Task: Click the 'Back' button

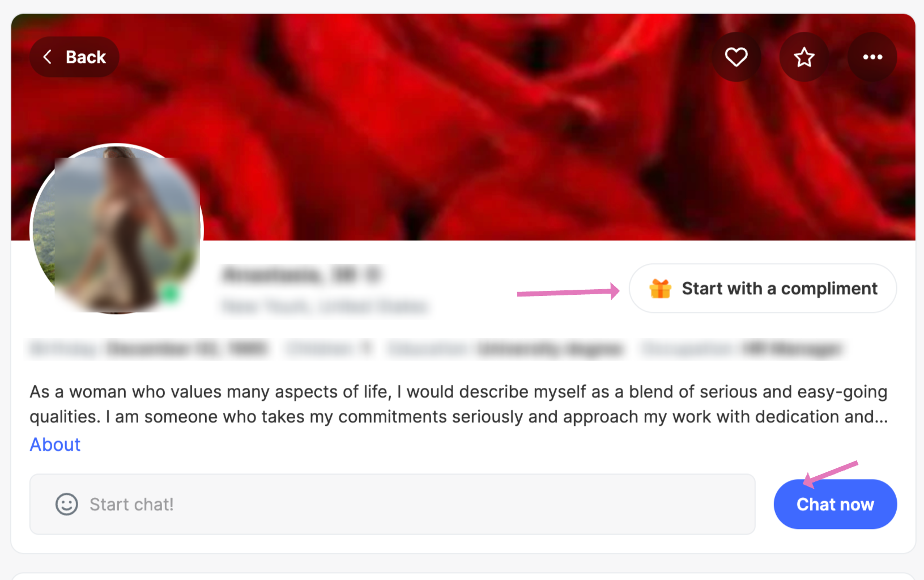Action: point(74,57)
